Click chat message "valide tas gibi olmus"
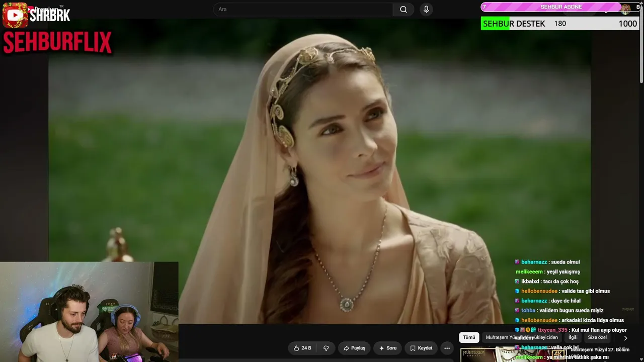 click(x=587, y=291)
